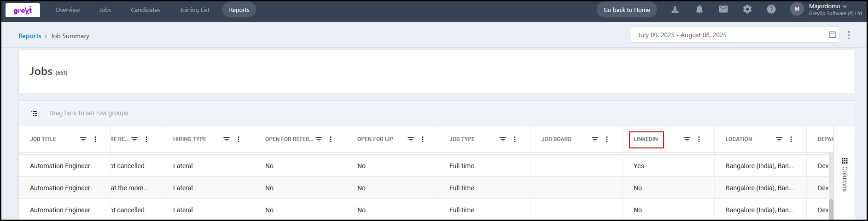
Task: Open the notifications bell
Action: coord(699,10)
